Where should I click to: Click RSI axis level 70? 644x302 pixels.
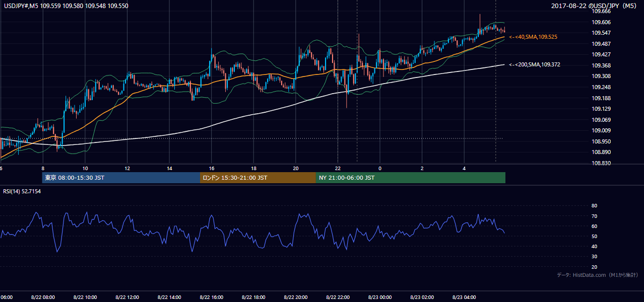594,216
